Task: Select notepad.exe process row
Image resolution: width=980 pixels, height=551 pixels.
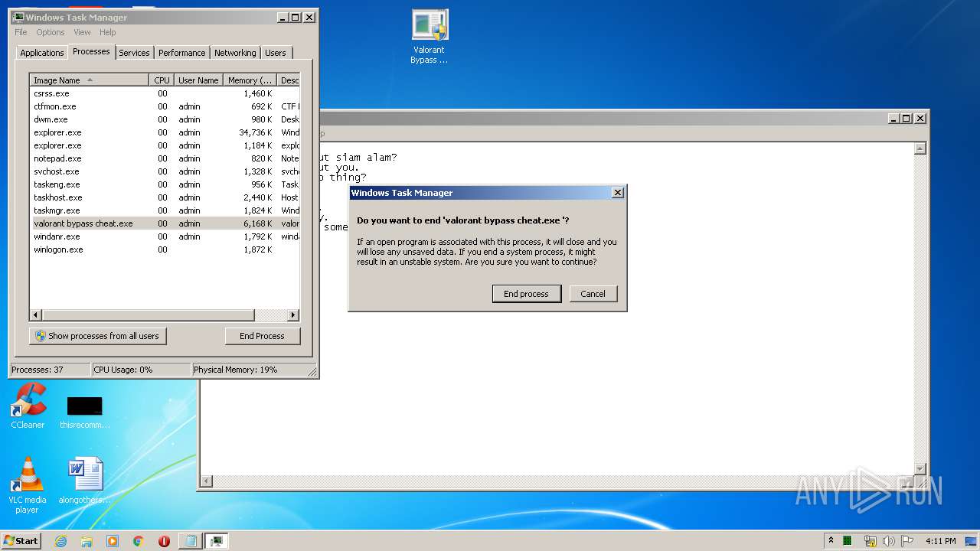Action: coord(165,158)
